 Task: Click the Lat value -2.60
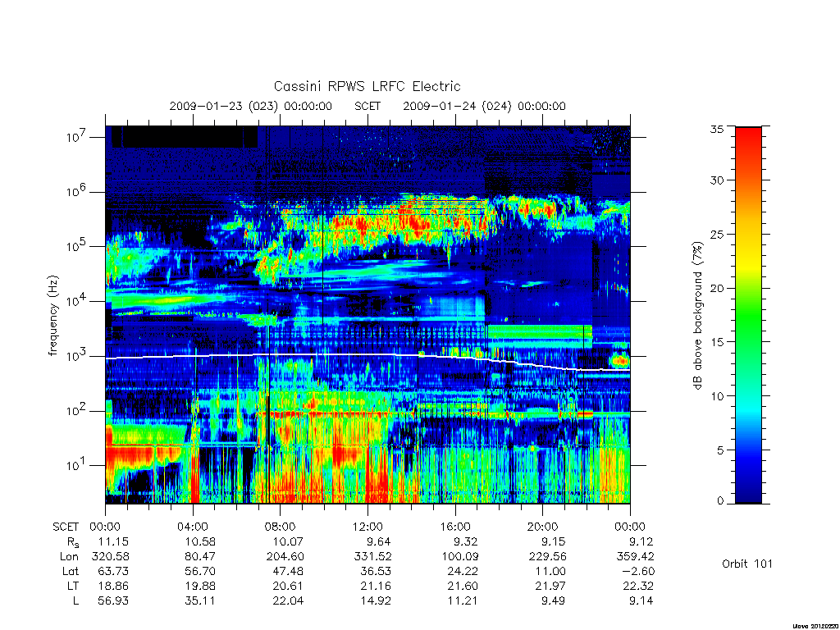(x=637, y=571)
